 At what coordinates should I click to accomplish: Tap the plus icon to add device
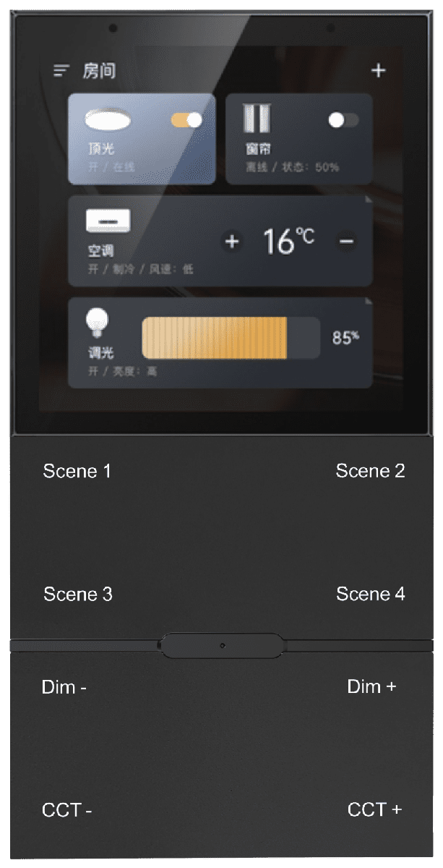pyautogui.click(x=378, y=70)
